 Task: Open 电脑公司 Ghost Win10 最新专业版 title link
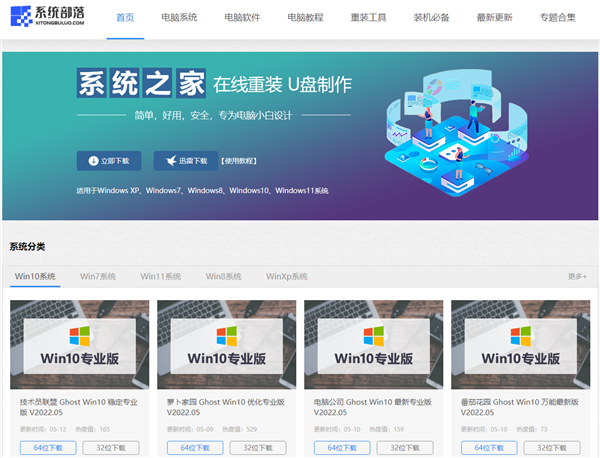pyautogui.click(x=373, y=407)
